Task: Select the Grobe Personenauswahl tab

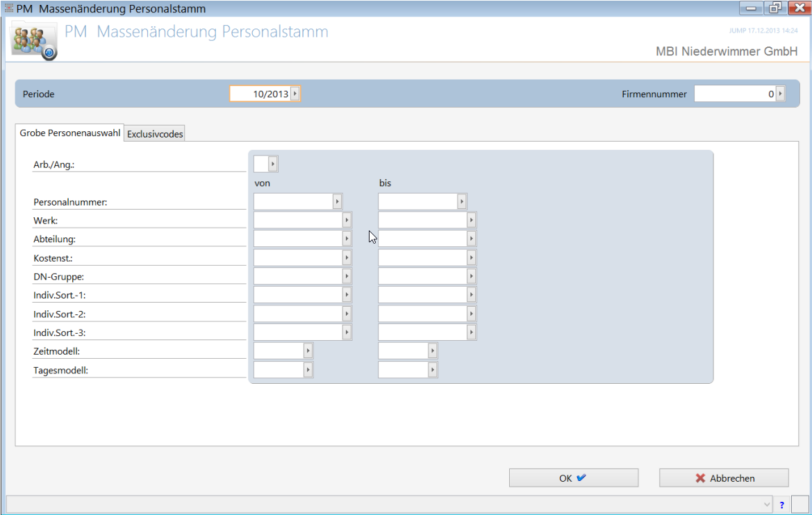Action: 69,133
